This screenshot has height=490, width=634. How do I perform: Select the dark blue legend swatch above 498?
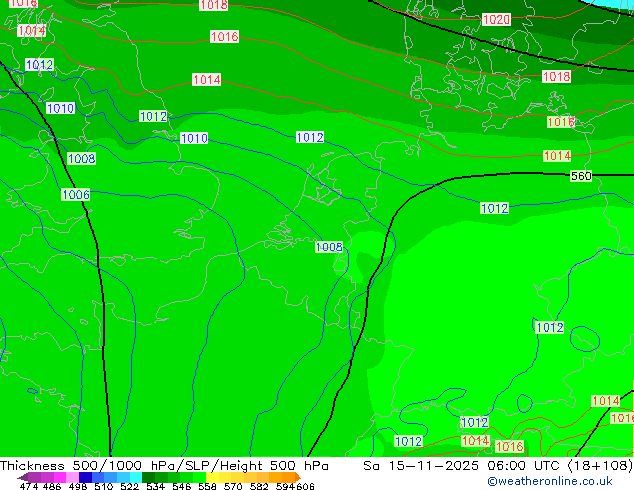85,477
